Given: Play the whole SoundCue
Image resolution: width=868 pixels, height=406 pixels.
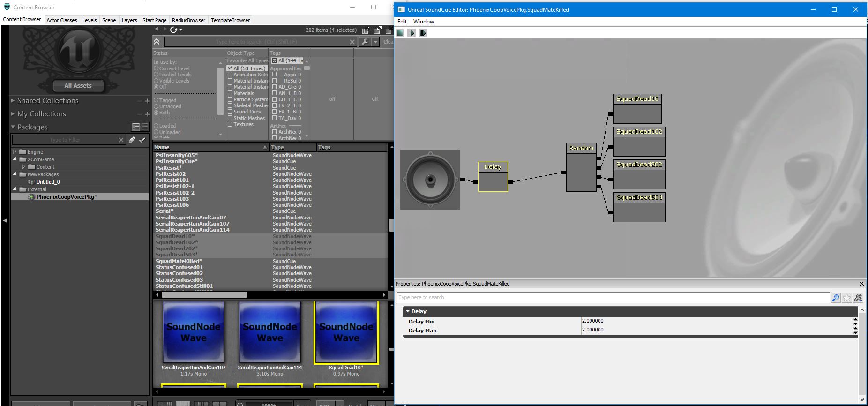Looking at the screenshot, I should pos(423,33).
